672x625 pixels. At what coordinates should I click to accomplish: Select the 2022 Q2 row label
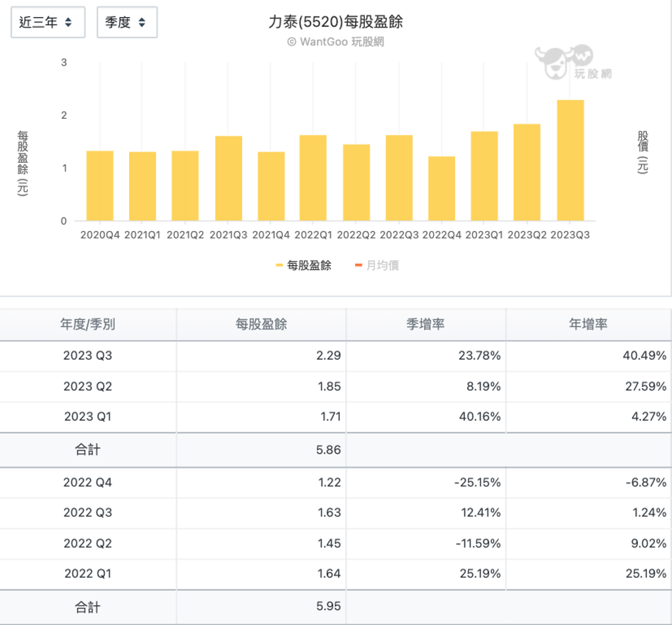88,543
